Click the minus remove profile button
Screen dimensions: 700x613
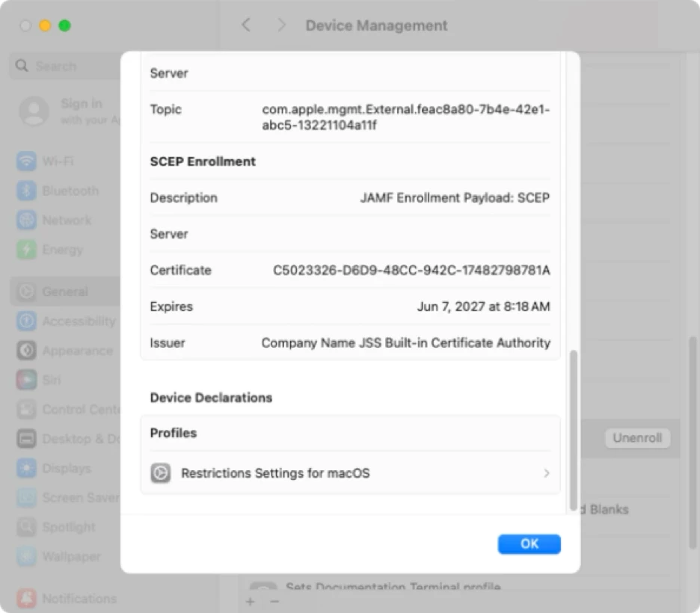(x=274, y=602)
